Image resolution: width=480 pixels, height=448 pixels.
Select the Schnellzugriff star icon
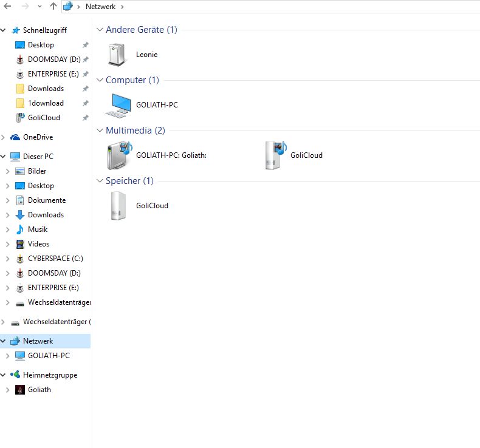[x=16, y=30]
